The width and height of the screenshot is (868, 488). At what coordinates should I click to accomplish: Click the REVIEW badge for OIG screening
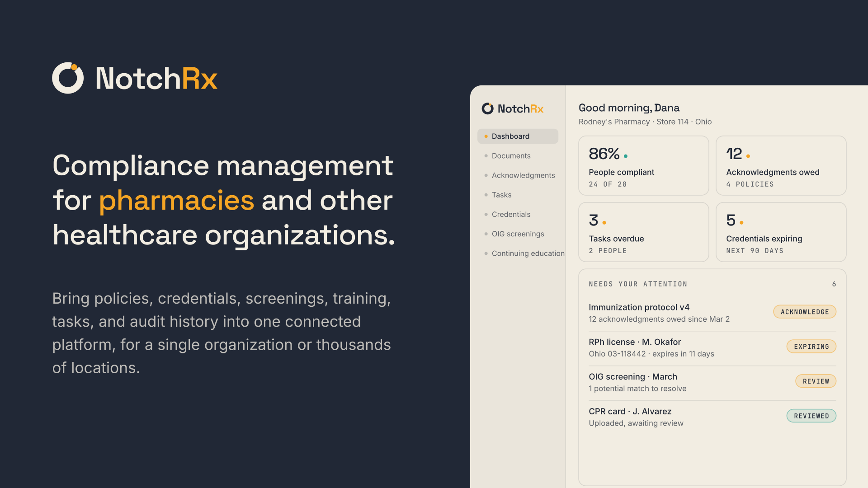[816, 381]
